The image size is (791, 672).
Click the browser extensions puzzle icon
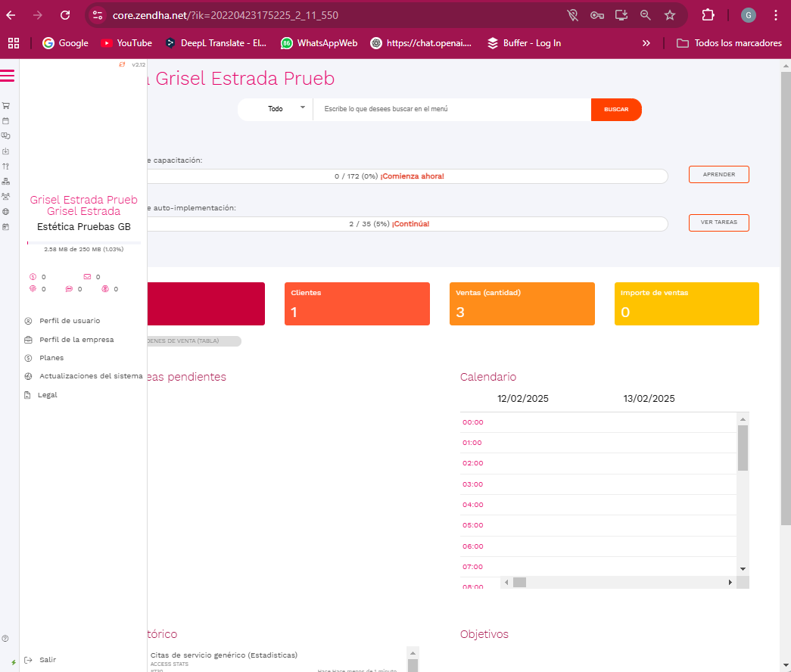708,15
